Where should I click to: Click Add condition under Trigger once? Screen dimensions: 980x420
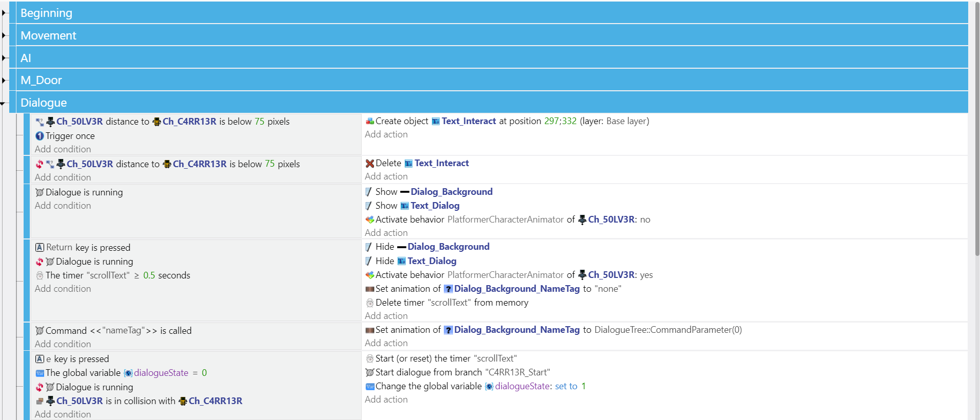tap(63, 149)
